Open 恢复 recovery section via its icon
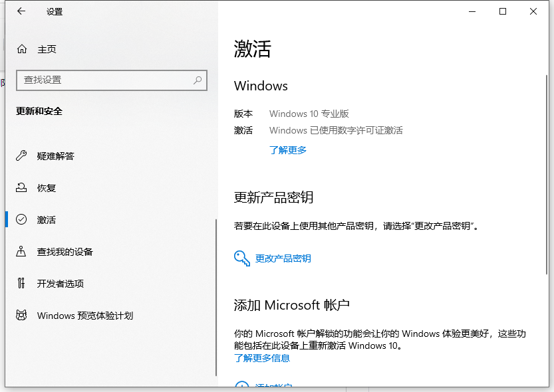Image resolution: width=554 pixels, height=392 pixels. click(x=22, y=187)
